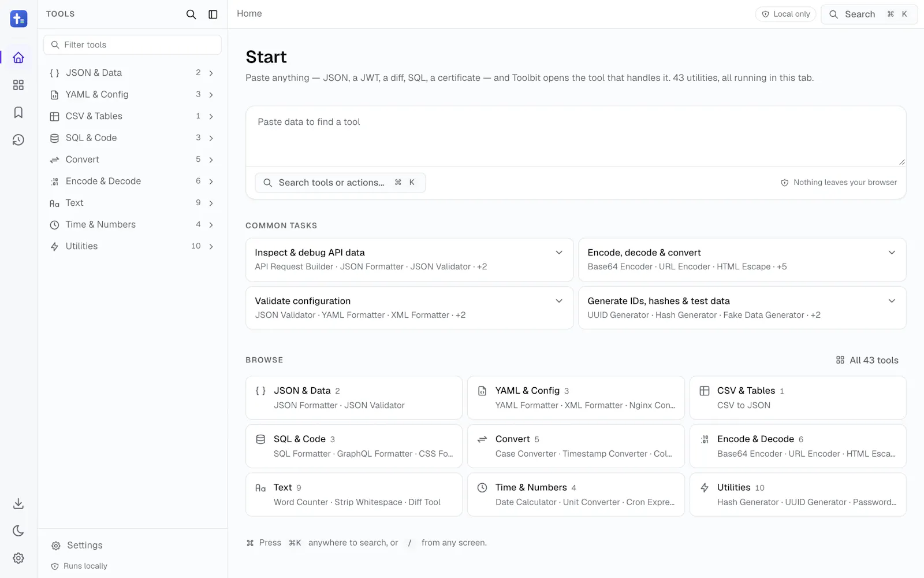This screenshot has height=578, width=924.
Task: Click the Home breadcrumb in top bar
Action: pos(249,14)
